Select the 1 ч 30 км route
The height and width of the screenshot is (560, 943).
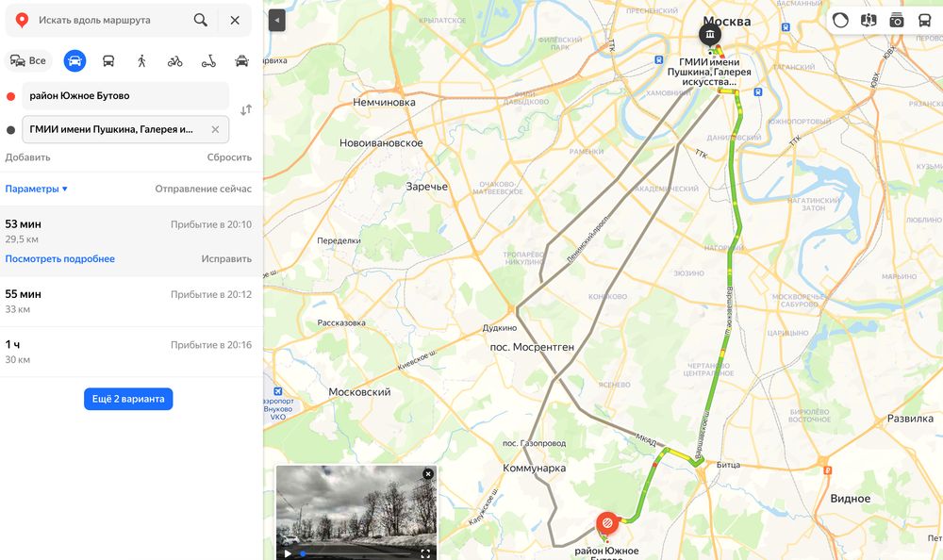tap(131, 352)
